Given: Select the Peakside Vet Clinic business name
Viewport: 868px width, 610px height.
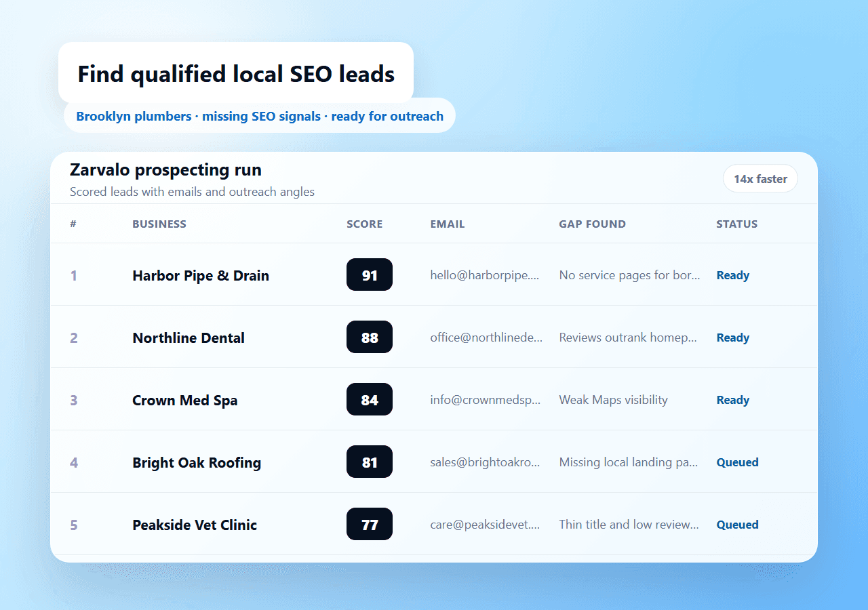Looking at the screenshot, I should 195,525.
